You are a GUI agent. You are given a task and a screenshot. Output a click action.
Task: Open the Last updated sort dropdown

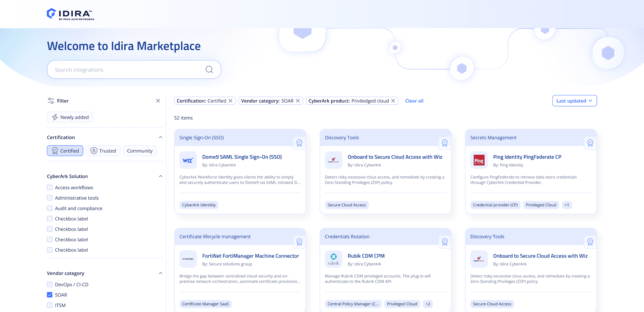[x=575, y=101]
